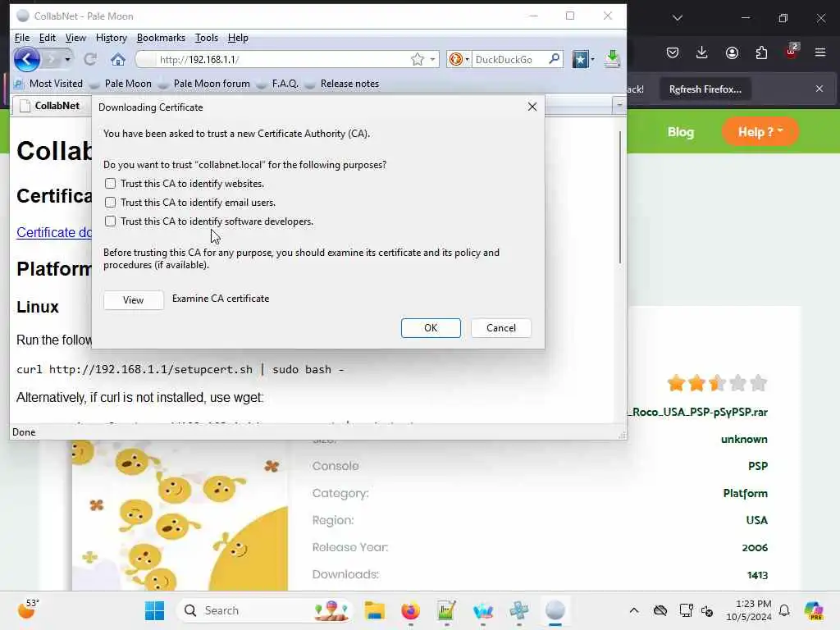Open the Windows Start menu
Screen dimensions: 840x630
(x=155, y=610)
